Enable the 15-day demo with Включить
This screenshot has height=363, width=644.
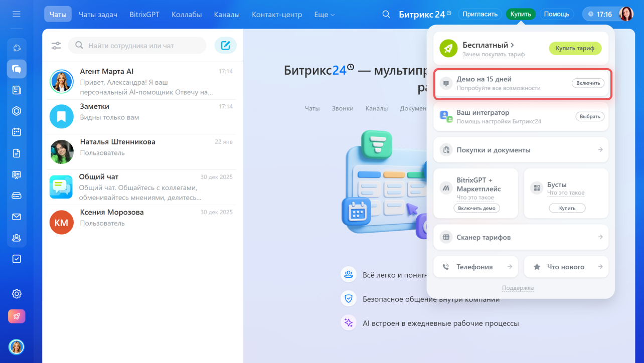pos(588,83)
